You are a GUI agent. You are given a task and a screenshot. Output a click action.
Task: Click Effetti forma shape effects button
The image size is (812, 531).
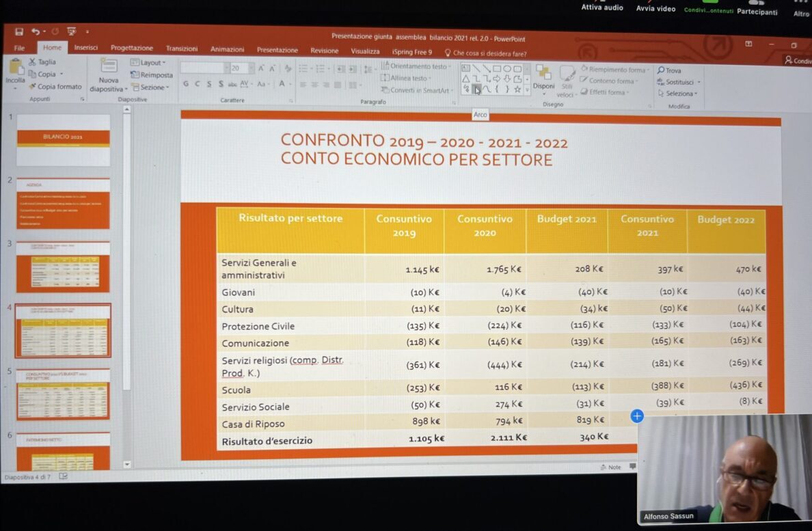(x=604, y=92)
